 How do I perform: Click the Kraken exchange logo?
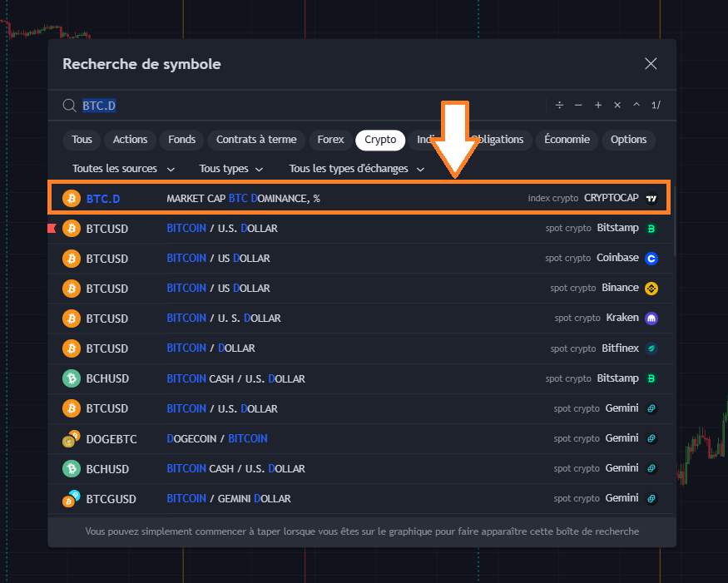(x=651, y=319)
